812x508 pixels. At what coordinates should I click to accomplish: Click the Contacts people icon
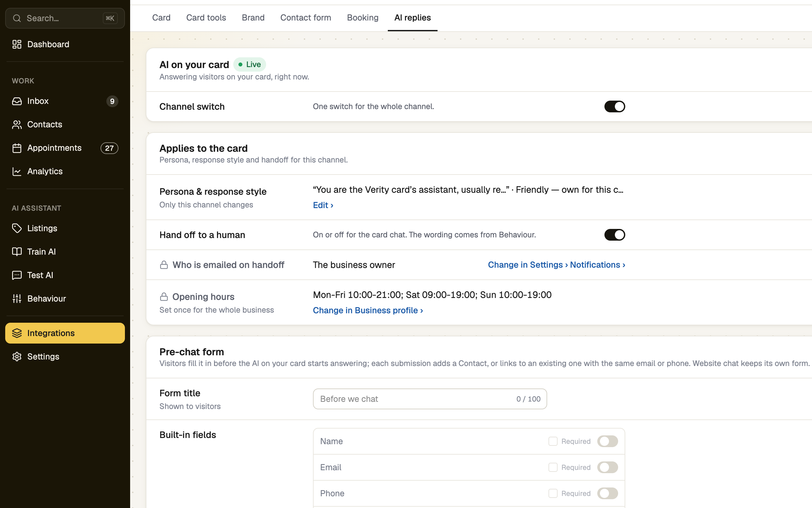coord(17,125)
